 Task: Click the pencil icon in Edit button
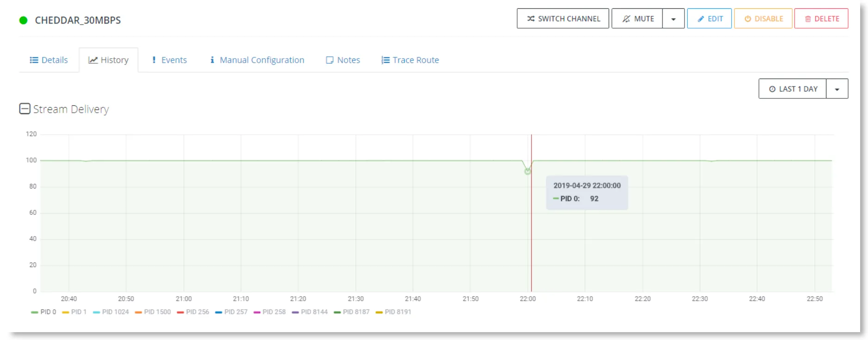[x=701, y=19]
